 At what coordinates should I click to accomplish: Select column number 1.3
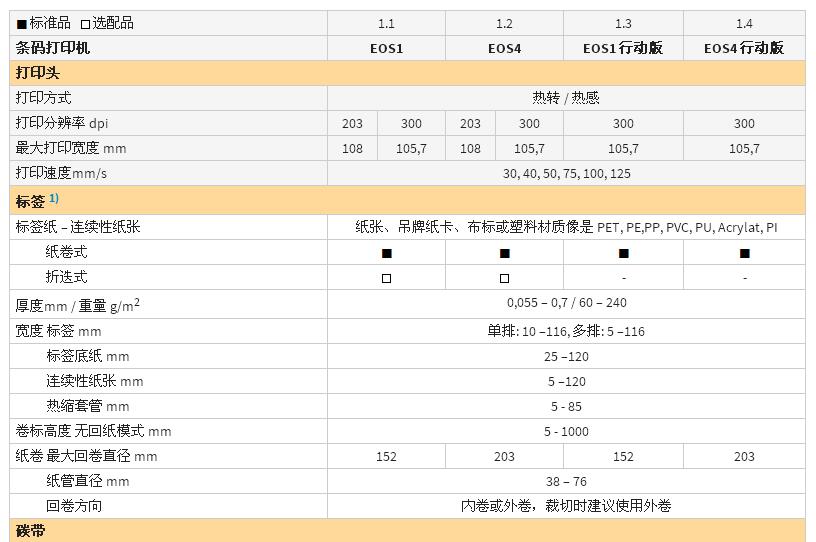coord(623,23)
